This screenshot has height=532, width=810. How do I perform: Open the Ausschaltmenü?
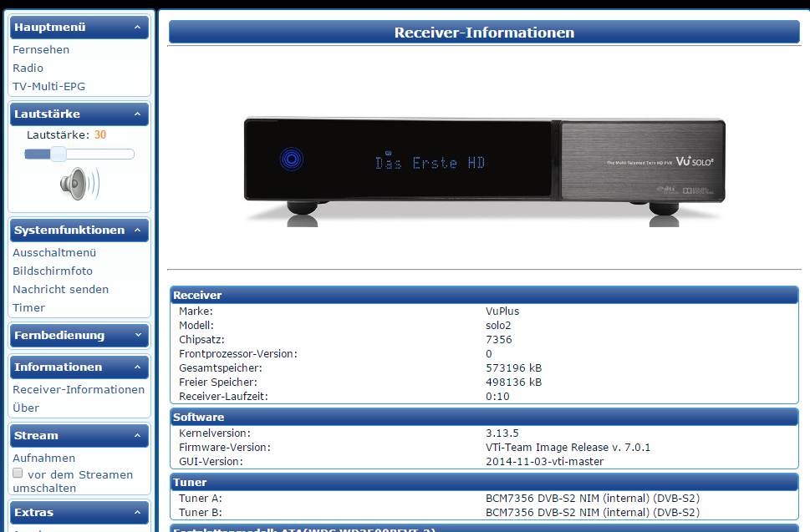(54, 253)
